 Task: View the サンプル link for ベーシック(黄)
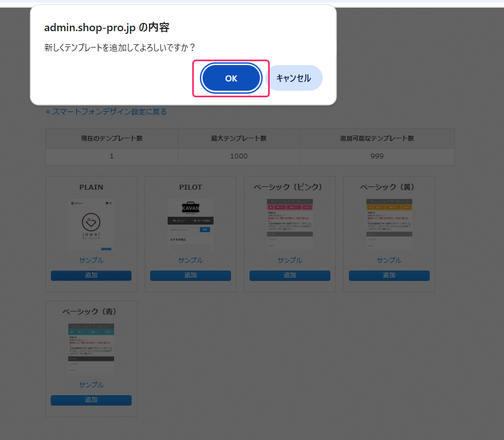pyautogui.click(x=389, y=260)
